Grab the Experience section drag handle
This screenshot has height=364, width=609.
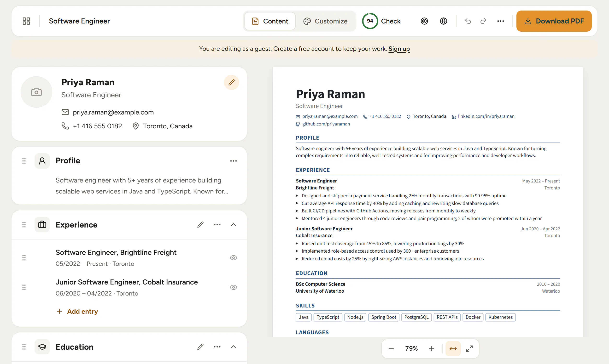(x=24, y=225)
